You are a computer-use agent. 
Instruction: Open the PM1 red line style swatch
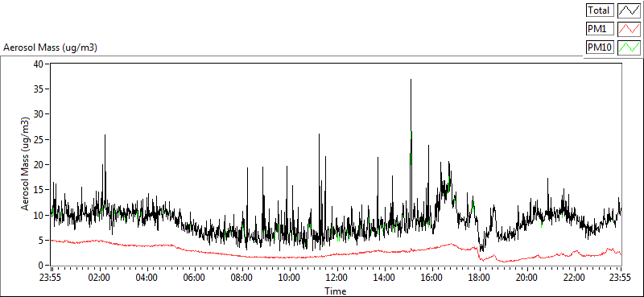click(x=630, y=29)
